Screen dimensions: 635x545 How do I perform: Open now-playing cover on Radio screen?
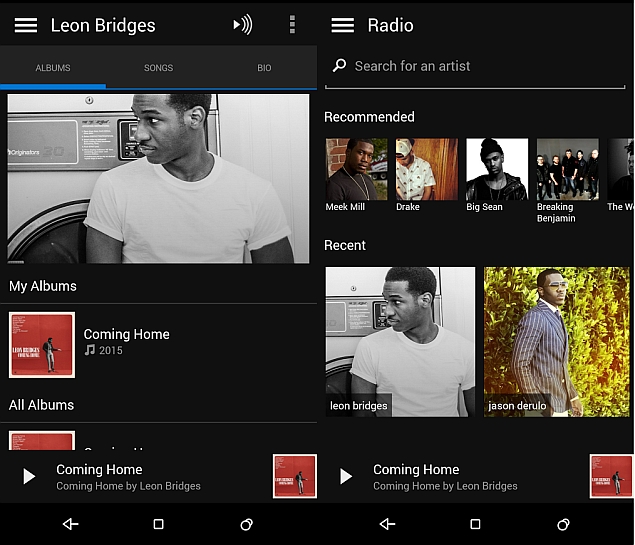pos(612,476)
